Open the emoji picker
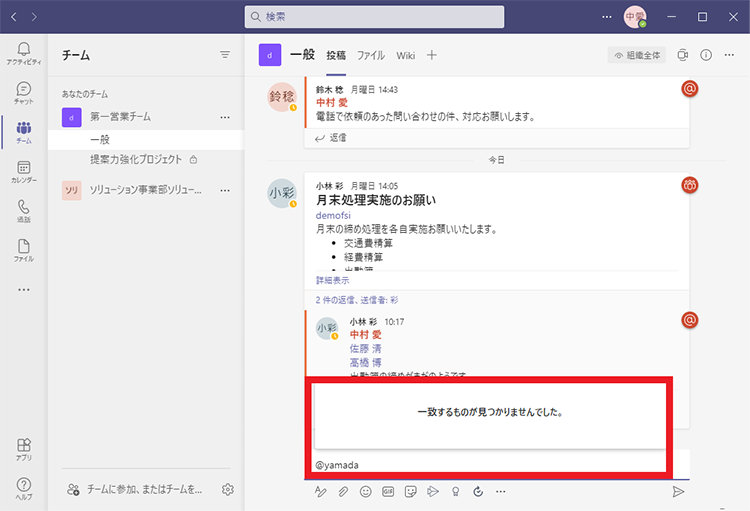The height and width of the screenshot is (511, 750). [365, 491]
